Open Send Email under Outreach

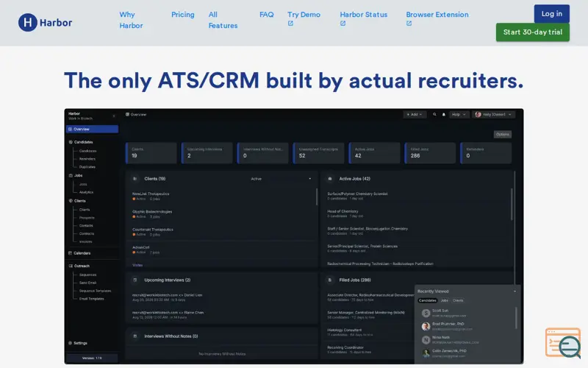(x=87, y=283)
